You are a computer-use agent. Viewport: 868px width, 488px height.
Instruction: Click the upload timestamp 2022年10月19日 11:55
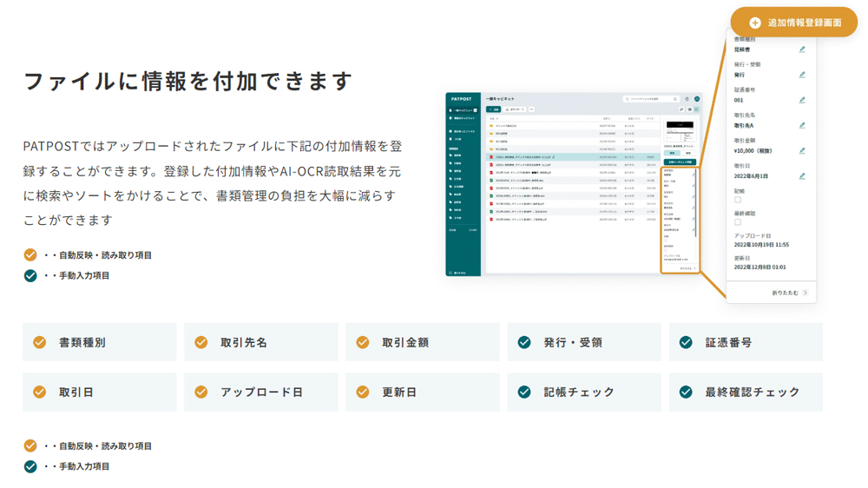click(762, 244)
